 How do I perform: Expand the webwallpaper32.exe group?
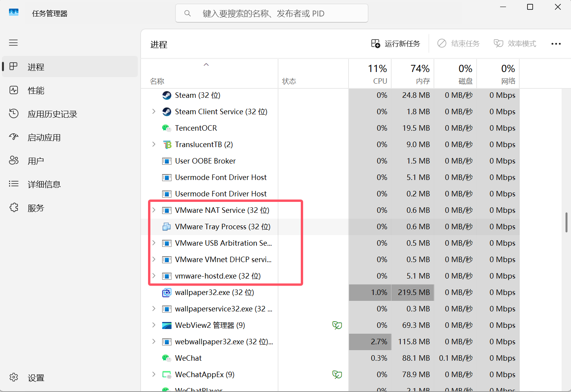pos(154,342)
